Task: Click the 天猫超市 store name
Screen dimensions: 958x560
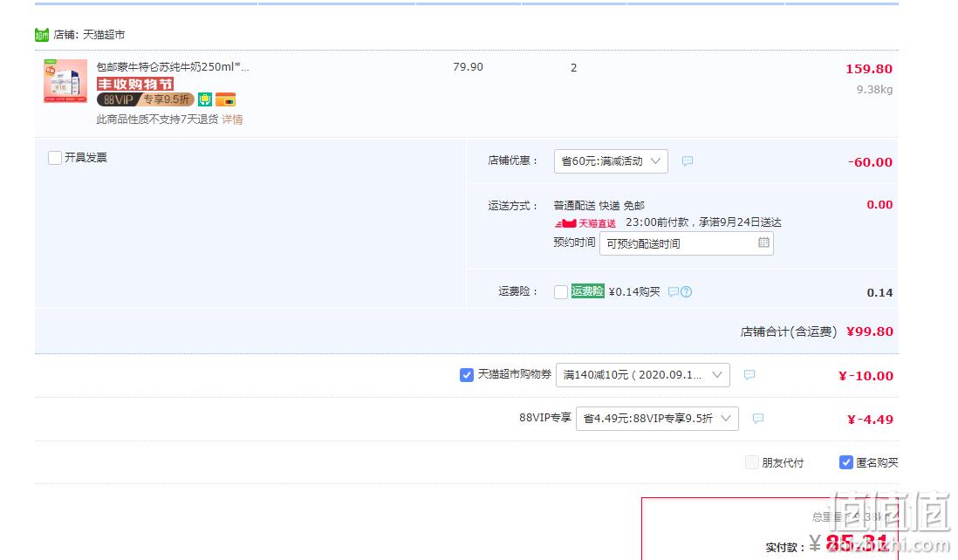Action: coord(104,35)
